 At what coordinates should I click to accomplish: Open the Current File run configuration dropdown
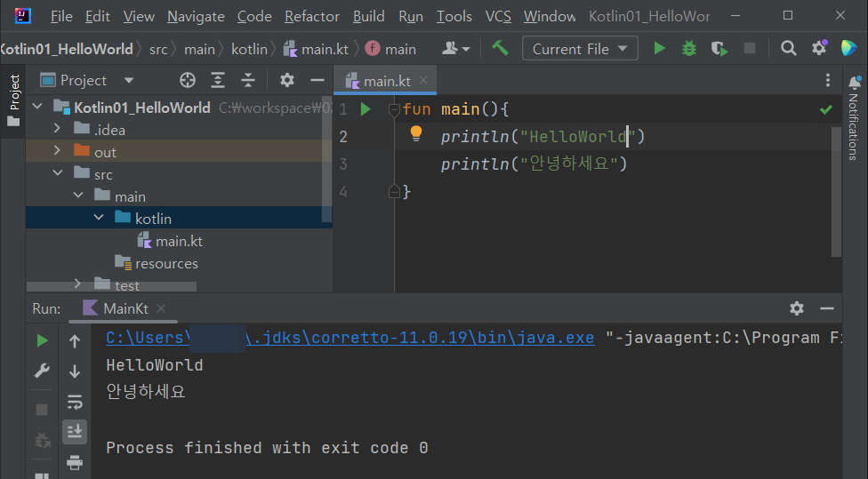pyautogui.click(x=580, y=49)
